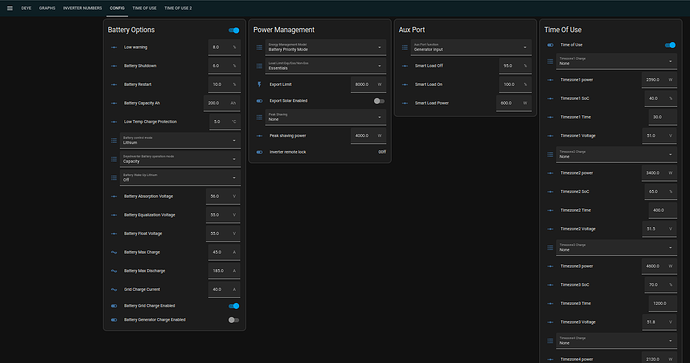Switch to the TIME OF USE 2 tab
The width and height of the screenshot is (690, 363).
tap(178, 8)
